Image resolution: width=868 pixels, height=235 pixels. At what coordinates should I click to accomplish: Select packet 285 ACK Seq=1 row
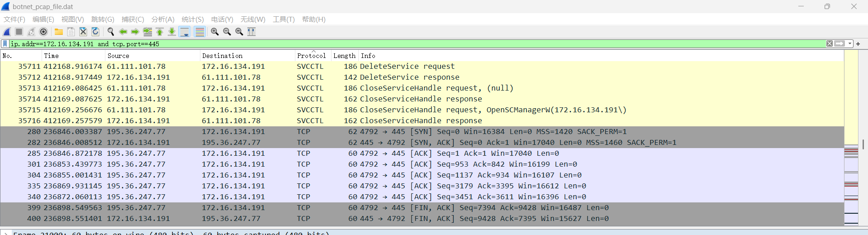coord(422,153)
